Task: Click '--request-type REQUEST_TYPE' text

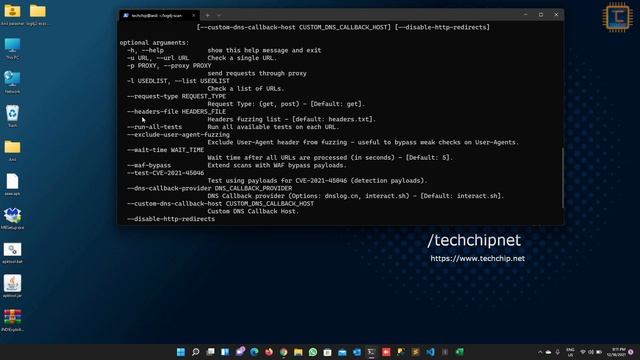Action: [x=176, y=96]
